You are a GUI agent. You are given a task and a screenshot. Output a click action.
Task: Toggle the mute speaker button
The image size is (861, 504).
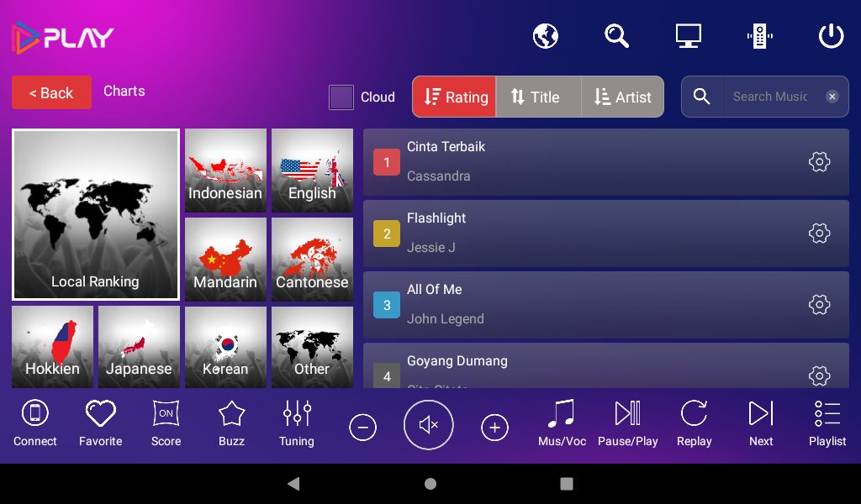(428, 425)
